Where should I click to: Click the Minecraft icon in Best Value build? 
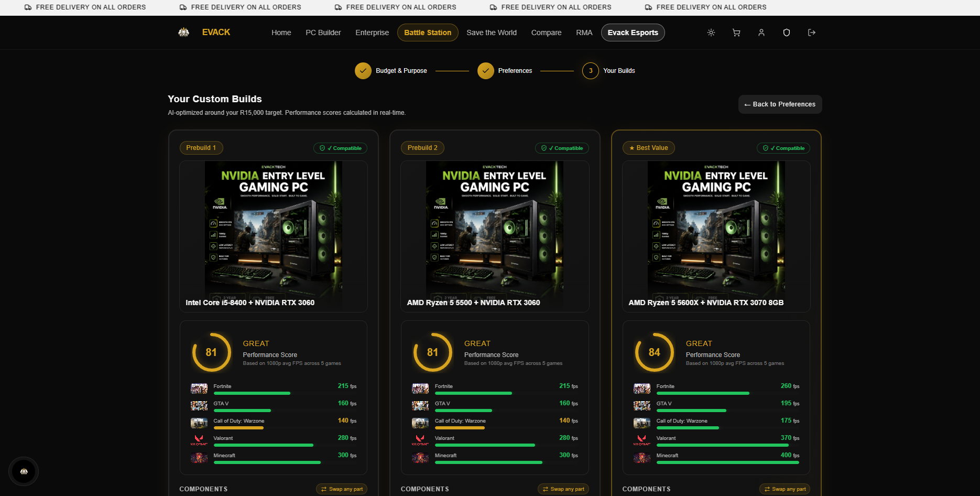coord(642,458)
